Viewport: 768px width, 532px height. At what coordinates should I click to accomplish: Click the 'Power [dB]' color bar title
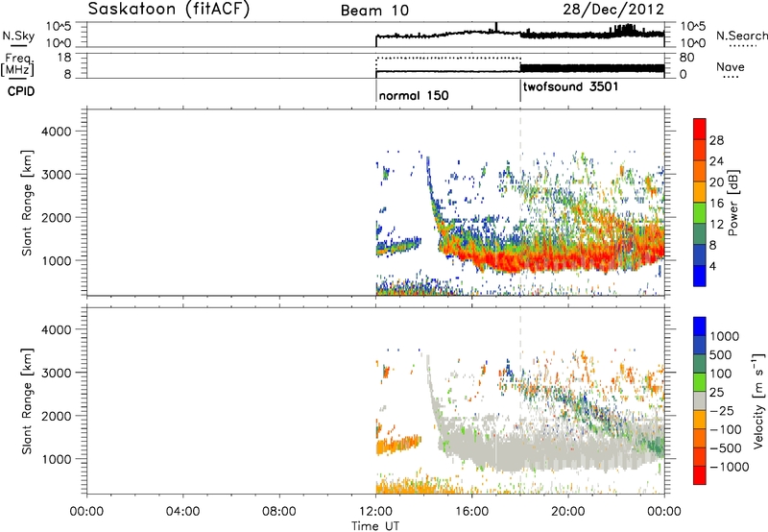coord(732,203)
